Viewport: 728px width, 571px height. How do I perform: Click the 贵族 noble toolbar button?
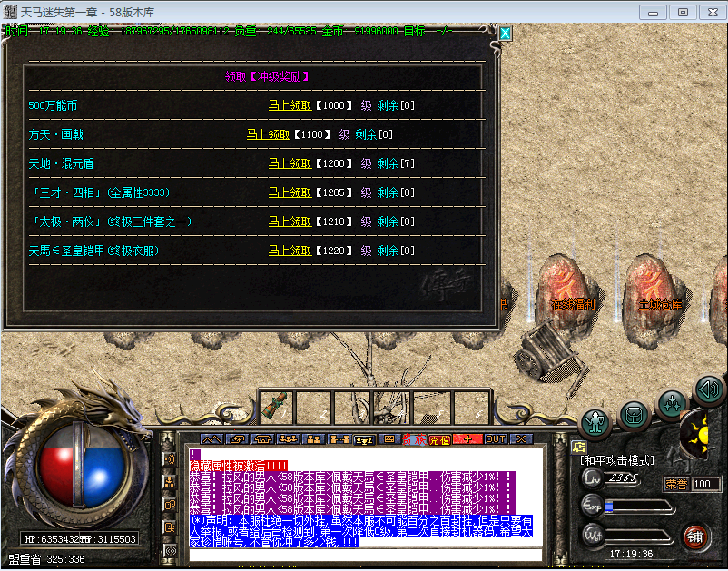tap(414, 439)
